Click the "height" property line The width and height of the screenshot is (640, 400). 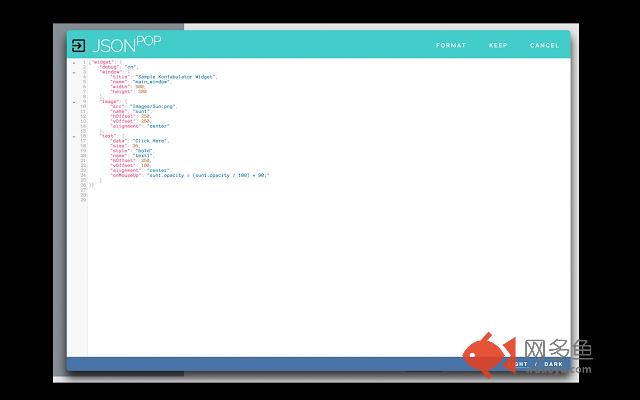[129, 91]
